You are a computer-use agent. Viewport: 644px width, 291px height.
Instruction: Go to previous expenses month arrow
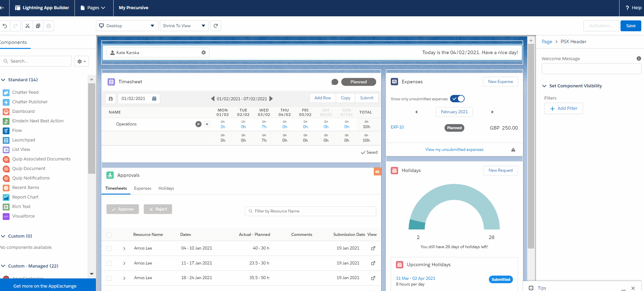[x=416, y=112]
